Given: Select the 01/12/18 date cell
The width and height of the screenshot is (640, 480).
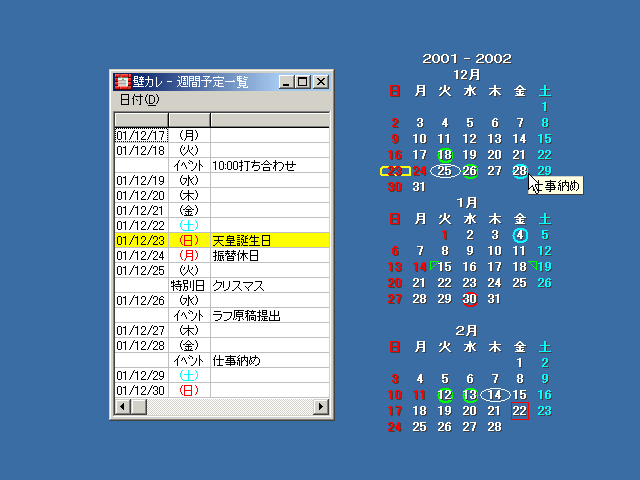Looking at the screenshot, I should click(x=141, y=150).
